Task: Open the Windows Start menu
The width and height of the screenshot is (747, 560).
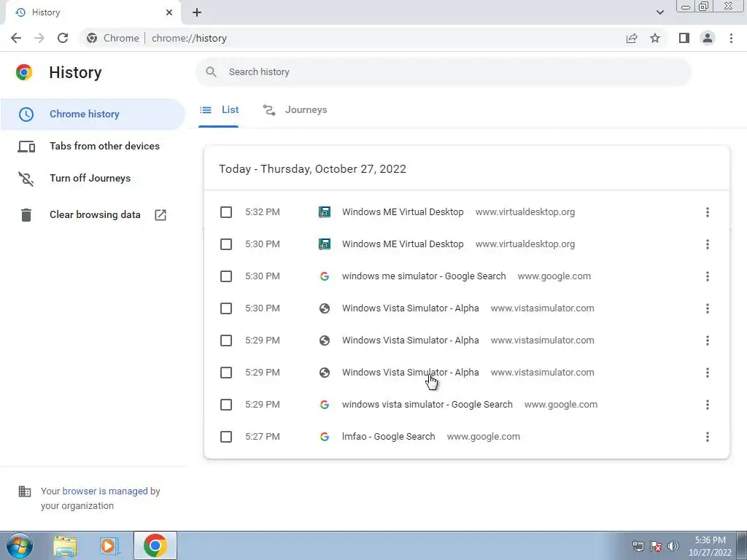Action: (20, 545)
